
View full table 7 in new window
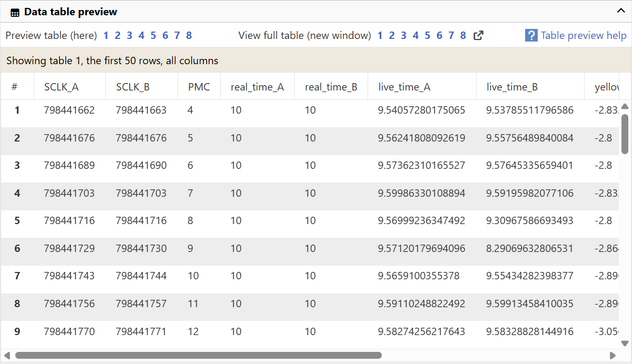[x=451, y=36]
